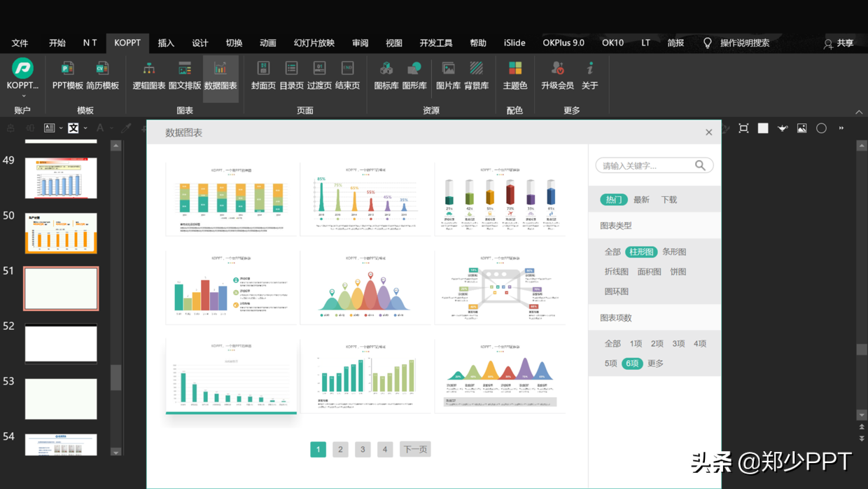Switch to the 动画 tab

point(268,43)
